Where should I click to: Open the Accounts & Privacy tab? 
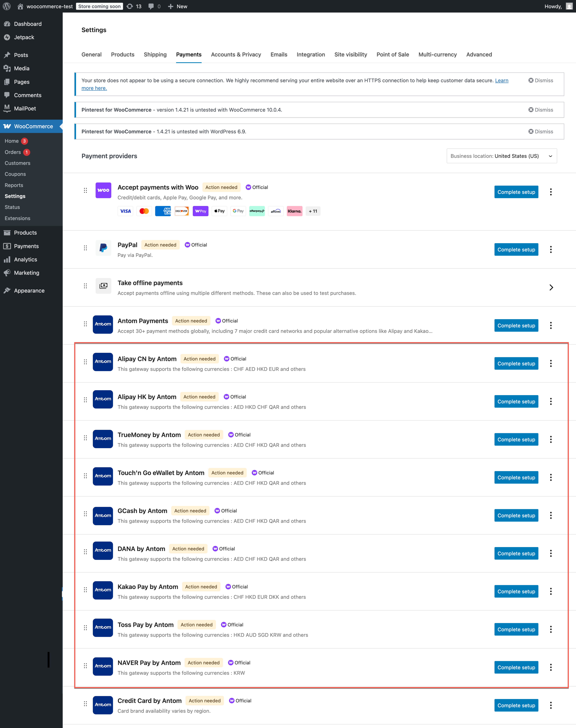click(236, 55)
